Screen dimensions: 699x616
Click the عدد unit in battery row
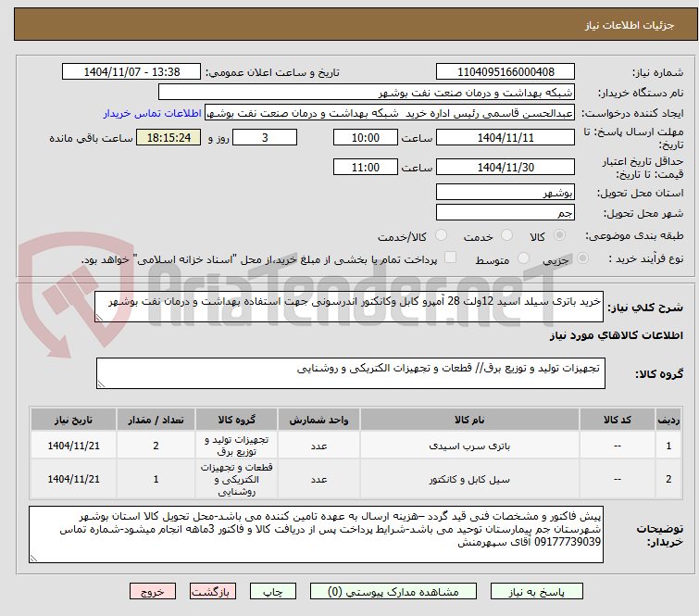(318, 446)
